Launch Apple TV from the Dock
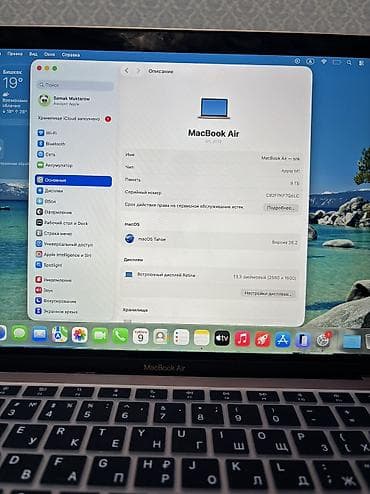The height and width of the screenshot is (494, 370). [222, 339]
